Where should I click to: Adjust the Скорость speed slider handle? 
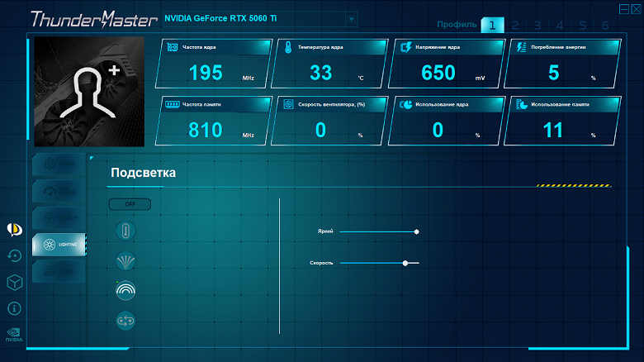[405, 263]
